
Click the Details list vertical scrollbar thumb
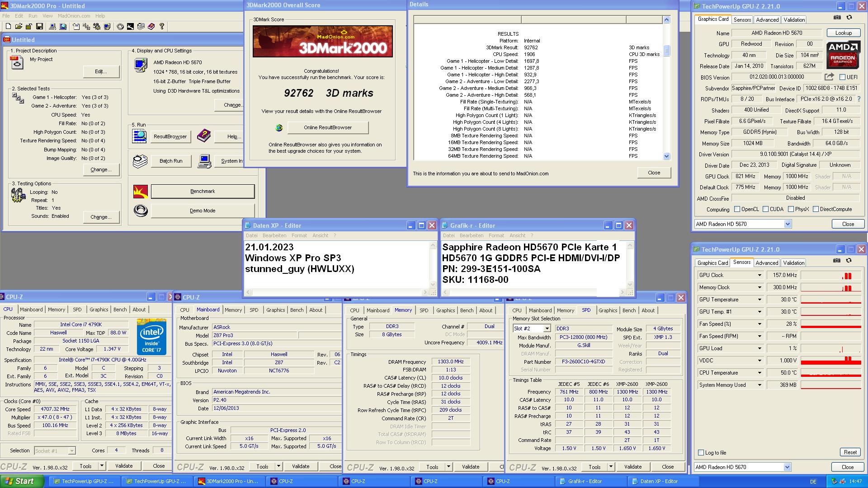point(666,50)
